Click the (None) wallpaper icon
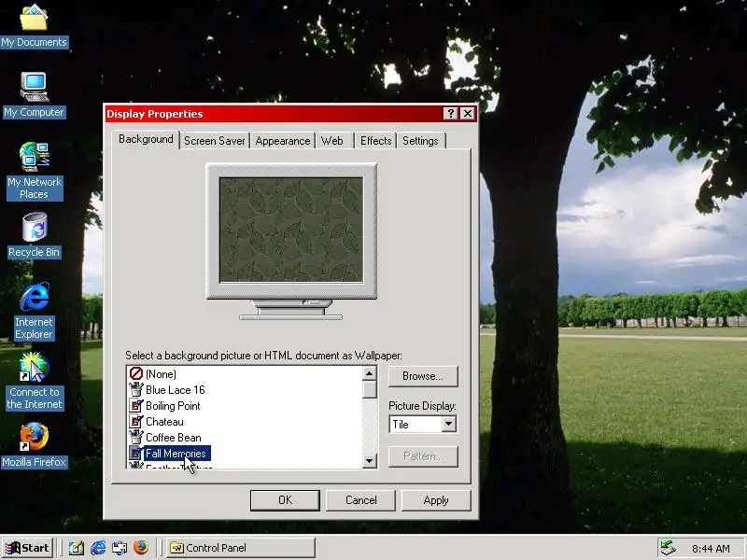747x560 pixels. 136,374
